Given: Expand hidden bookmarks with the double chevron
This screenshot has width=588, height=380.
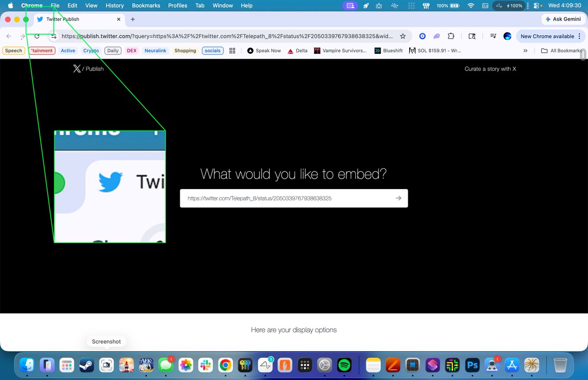Looking at the screenshot, I should (525, 50).
